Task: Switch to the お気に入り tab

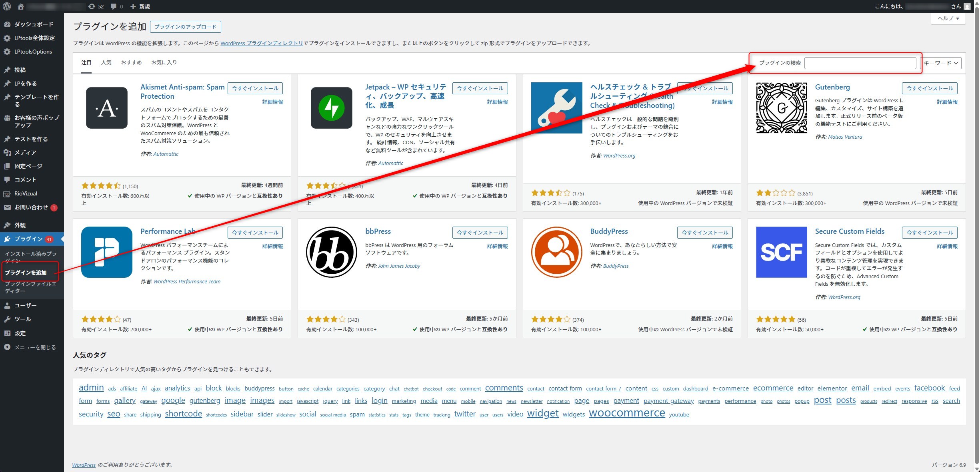Action: coord(164,62)
